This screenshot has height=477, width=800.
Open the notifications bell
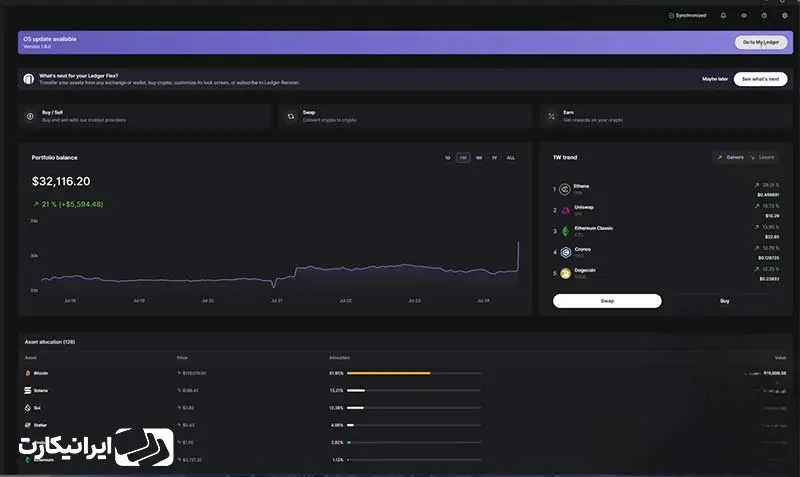(x=723, y=15)
